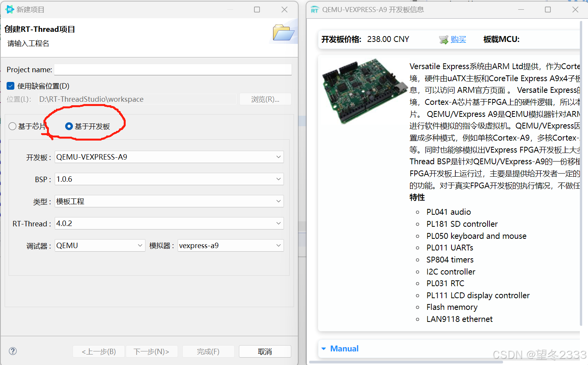Close the QEMU-VEXPRESS-A9 开发板信息 window
Screen dimensions: 588x365
tap(576, 9)
